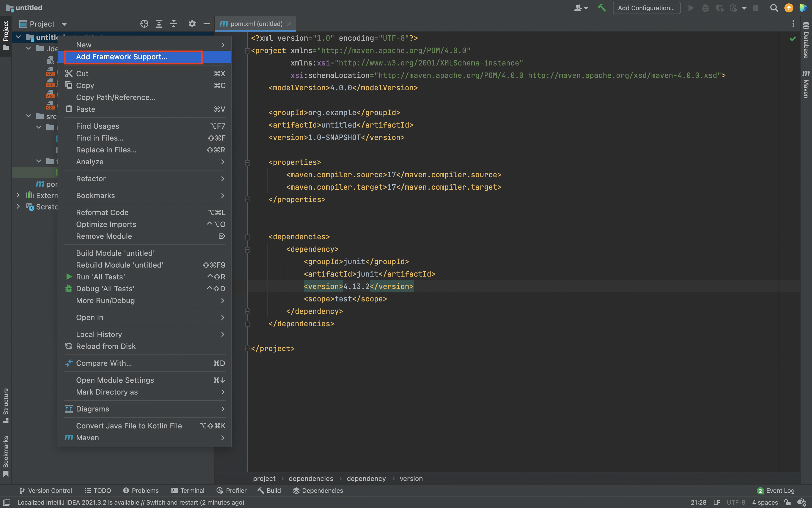
Task: Collapse the untitled root folder arrow
Action: click(18, 37)
